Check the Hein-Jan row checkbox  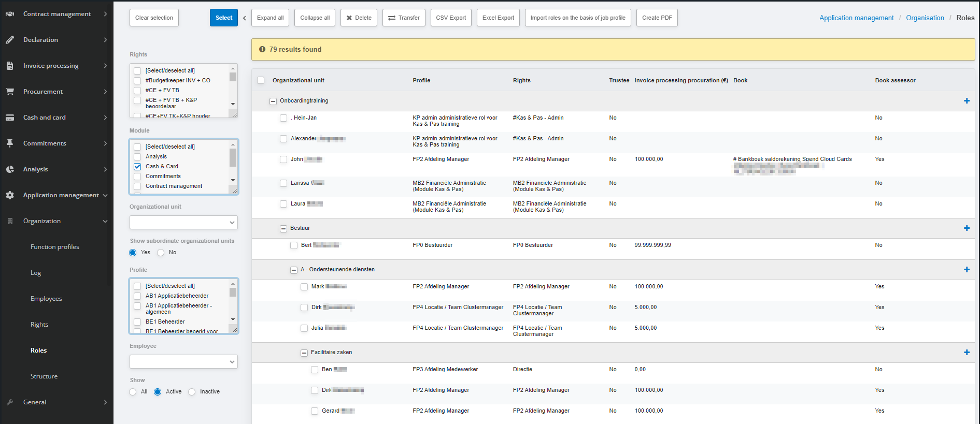click(283, 118)
